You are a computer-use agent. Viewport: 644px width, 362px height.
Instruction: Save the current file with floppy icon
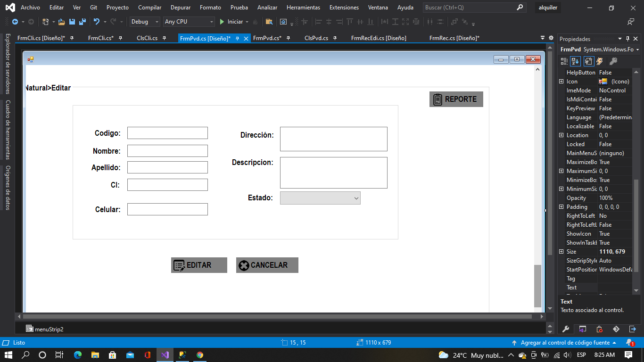[x=72, y=22]
